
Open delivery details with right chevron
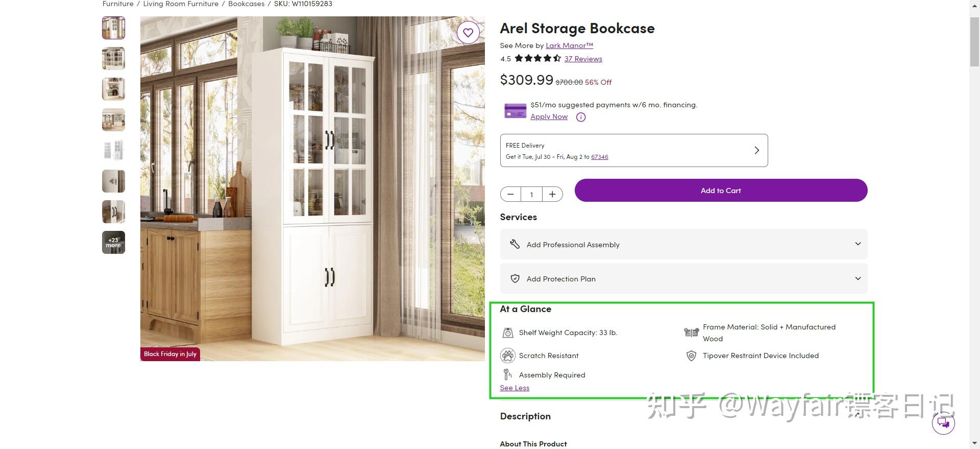[x=757, y=150]
